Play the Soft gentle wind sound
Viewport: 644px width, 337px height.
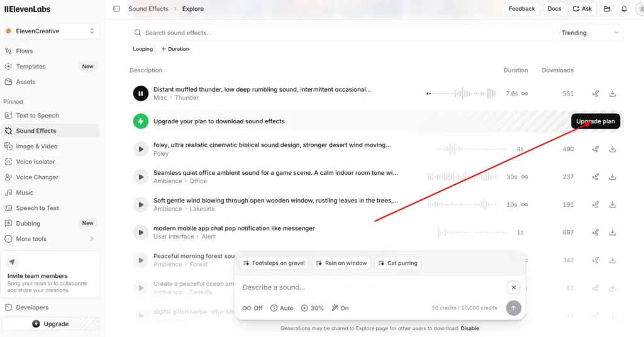point(140,205)
